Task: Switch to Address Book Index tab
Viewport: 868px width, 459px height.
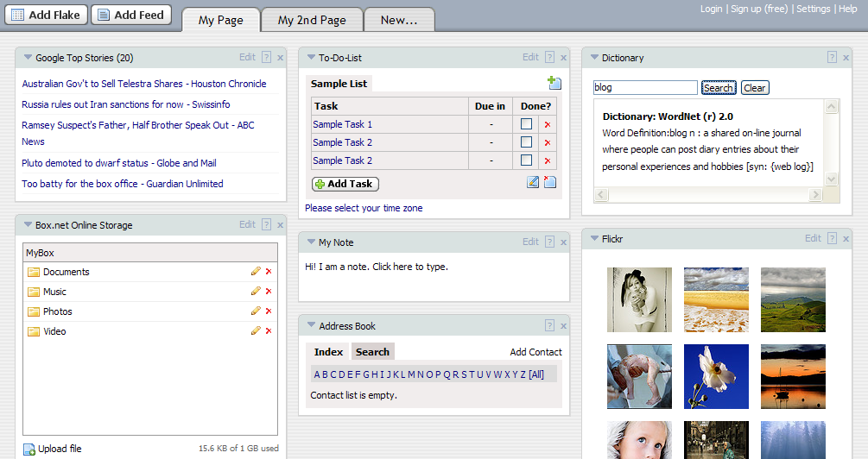Action: pyautogui.click(x=328, y=352)
